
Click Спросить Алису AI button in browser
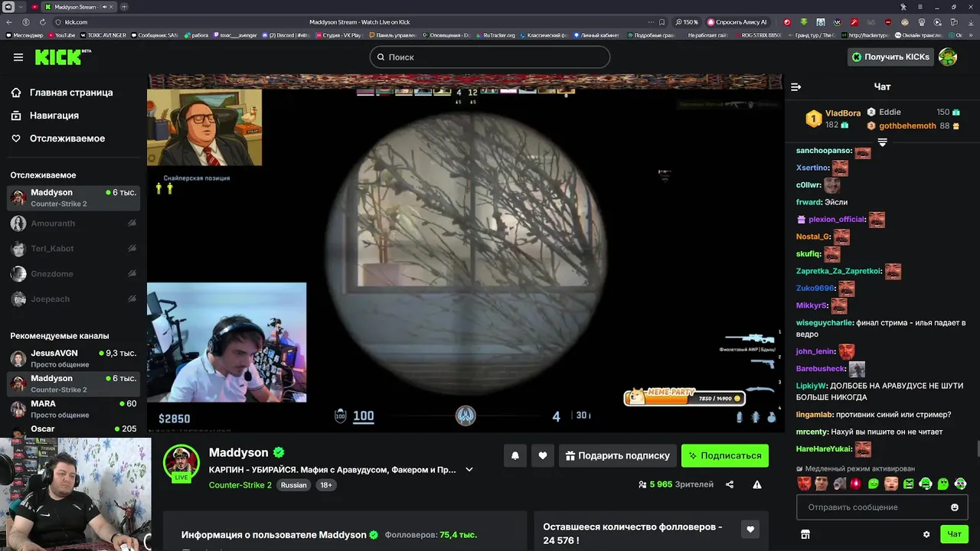point(737,22)
